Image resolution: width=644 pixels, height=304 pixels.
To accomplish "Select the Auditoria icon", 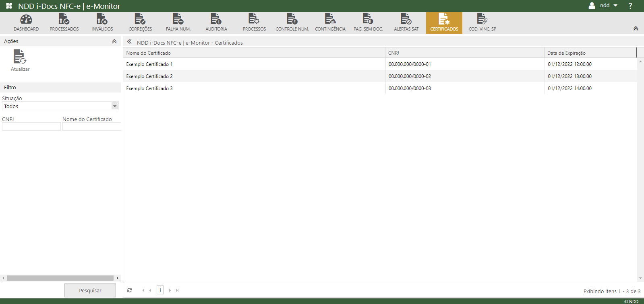I will point(216,23).
